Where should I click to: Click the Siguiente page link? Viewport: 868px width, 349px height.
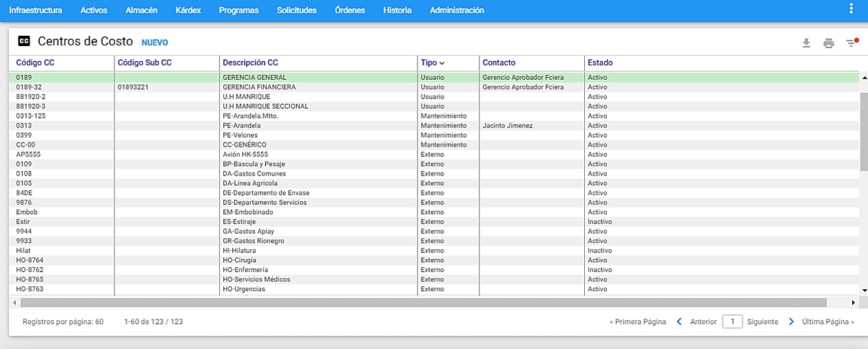tap(763, 321)
